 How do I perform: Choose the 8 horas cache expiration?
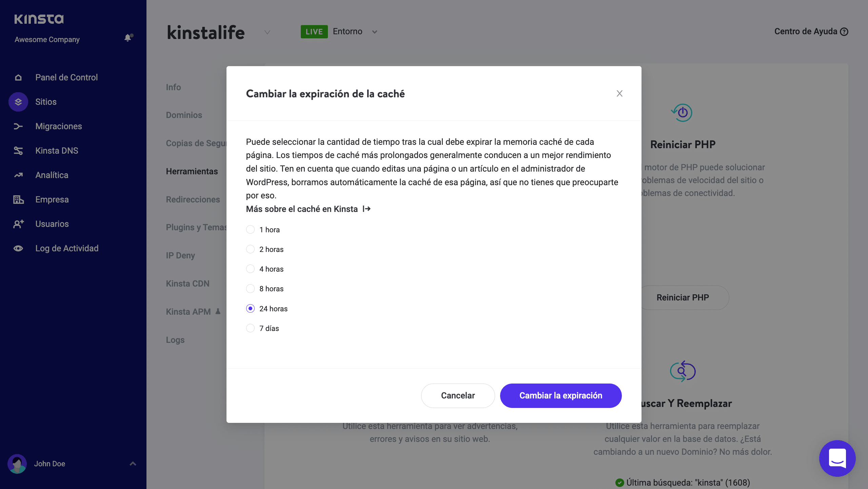[x=250, y=289]
